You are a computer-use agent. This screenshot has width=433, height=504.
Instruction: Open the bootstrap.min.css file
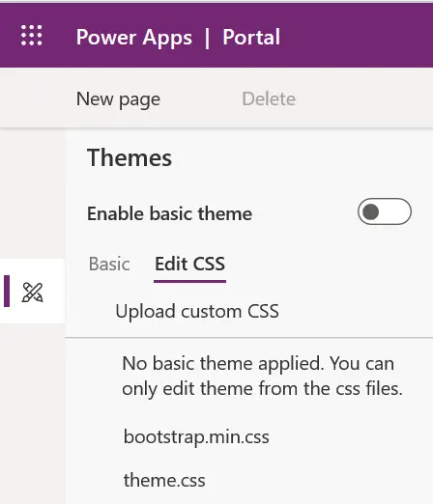(x=196, y=437)
